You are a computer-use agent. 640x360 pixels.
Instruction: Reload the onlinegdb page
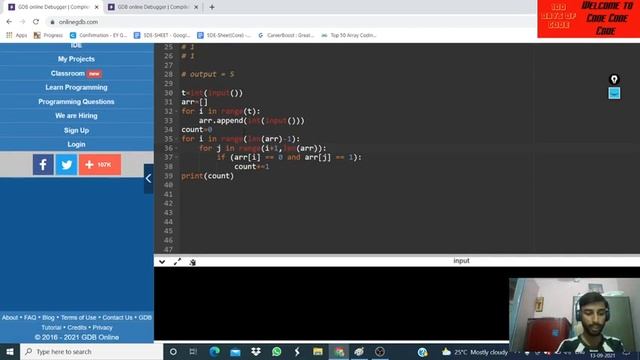36,22
